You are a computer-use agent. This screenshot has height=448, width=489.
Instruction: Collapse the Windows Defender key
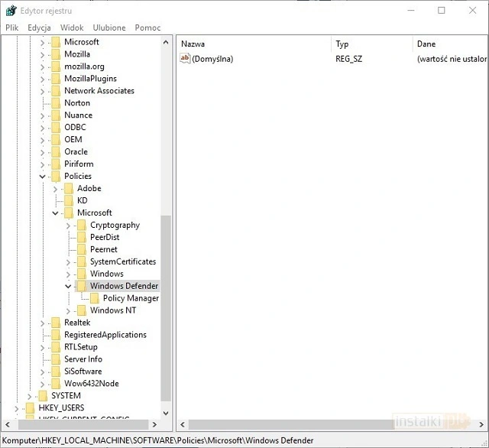[68, 286]
